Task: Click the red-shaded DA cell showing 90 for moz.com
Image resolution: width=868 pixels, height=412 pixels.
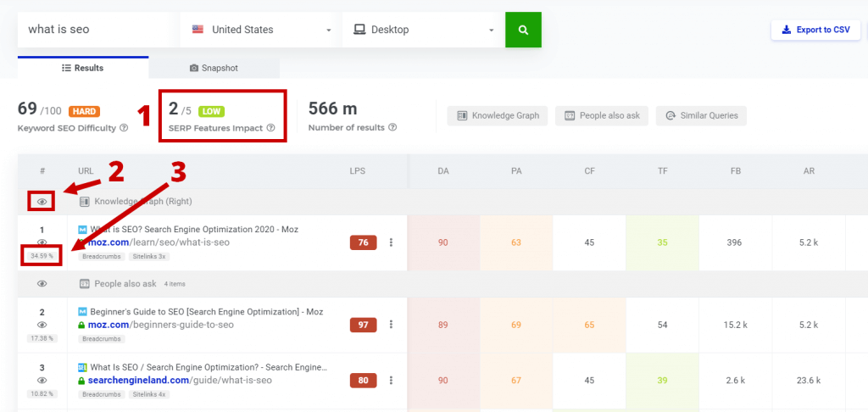Action: [x=442, y=243]
